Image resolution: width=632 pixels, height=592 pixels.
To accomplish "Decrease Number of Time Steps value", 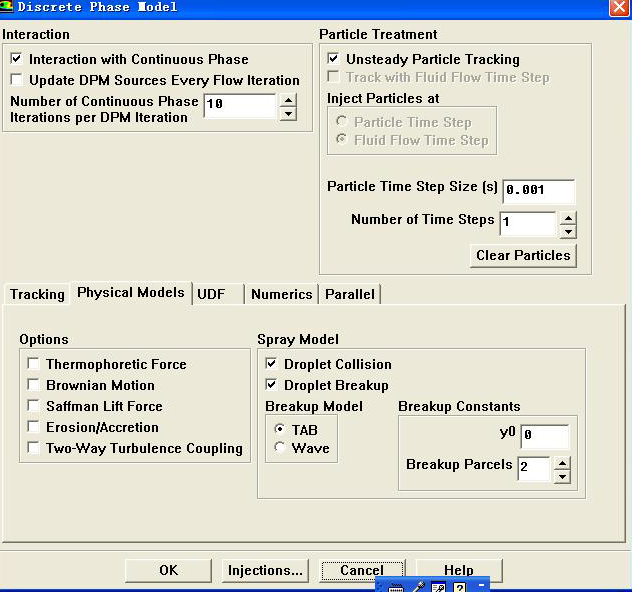I will pos(568,231).
